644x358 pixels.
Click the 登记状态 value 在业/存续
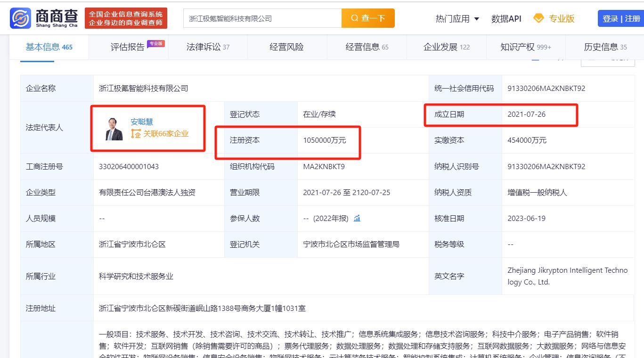[319, 114]
